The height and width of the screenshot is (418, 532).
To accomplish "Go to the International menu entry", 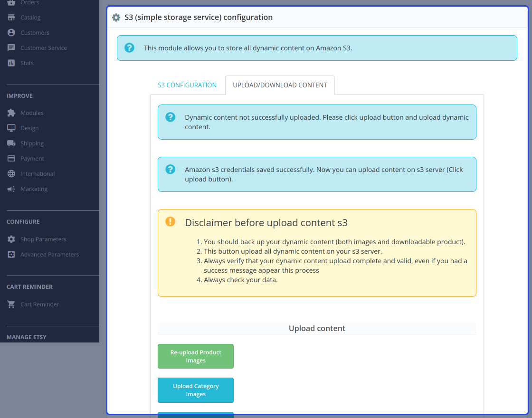I will (x=38, y=174).
